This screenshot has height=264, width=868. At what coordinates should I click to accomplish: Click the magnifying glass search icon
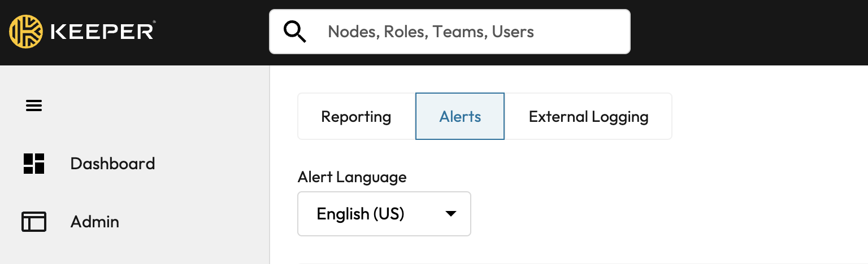pyautogui.click(x=294, y=32)
